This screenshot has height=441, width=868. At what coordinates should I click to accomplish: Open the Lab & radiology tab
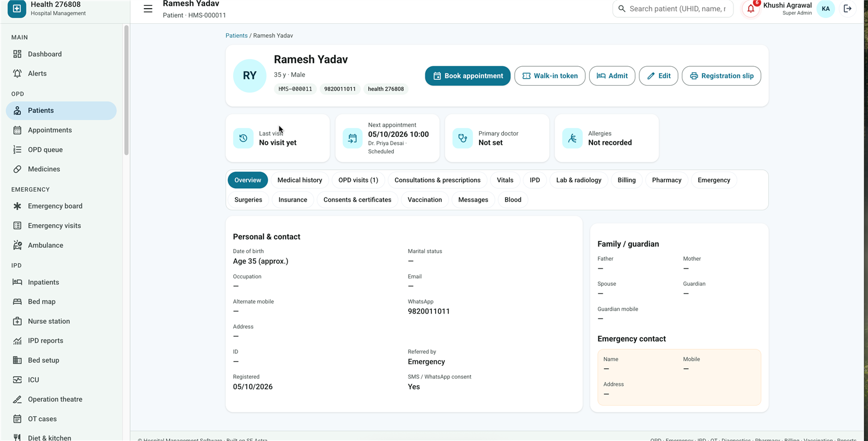click(579, 180)
